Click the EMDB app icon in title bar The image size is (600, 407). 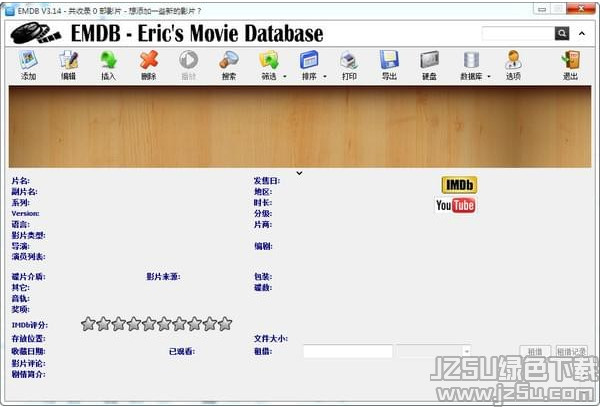click(x=11, y=11)
